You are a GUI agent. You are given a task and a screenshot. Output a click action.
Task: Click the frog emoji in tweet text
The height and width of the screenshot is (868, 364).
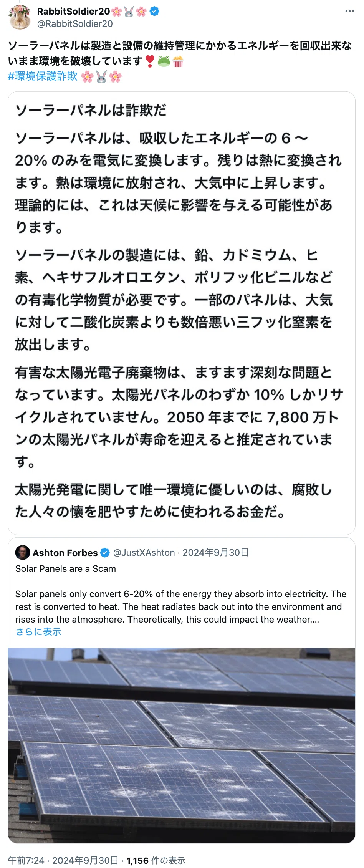pos(164,61)
